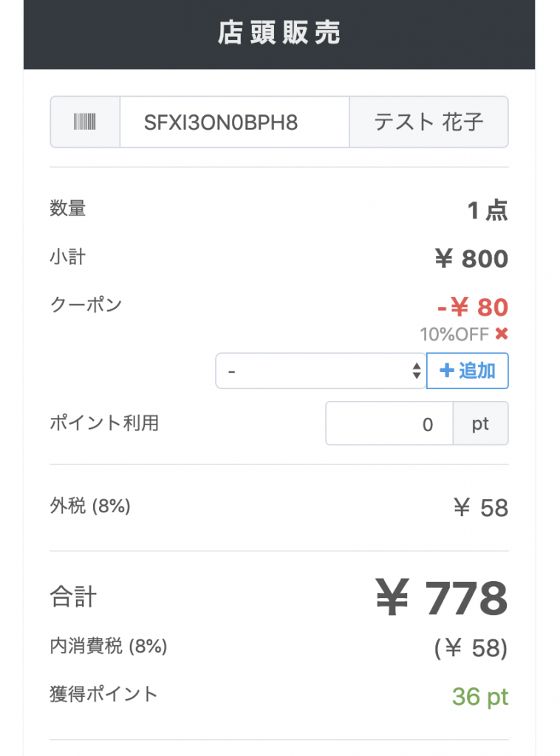
Task: Click the pt unit label
Action: coord(480,423)
